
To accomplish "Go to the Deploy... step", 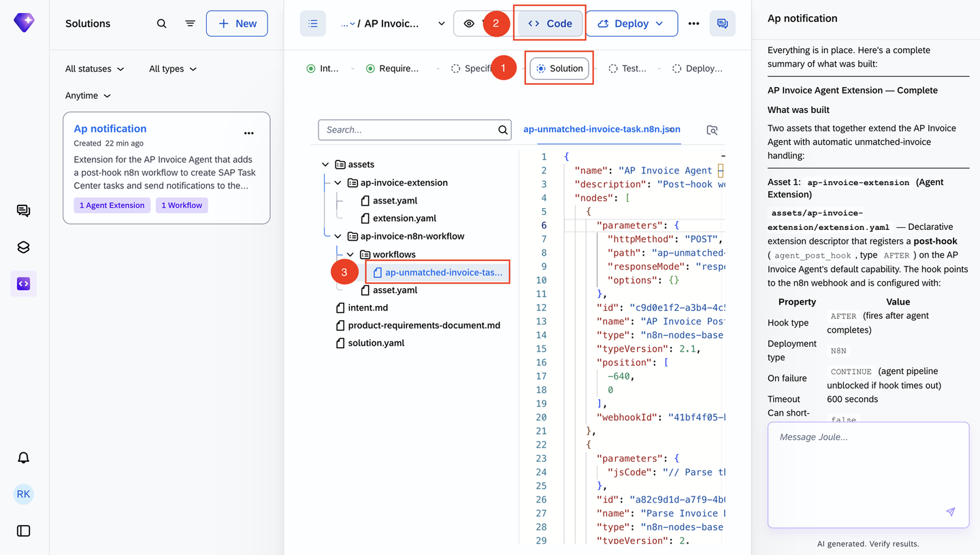I will (x=697, y=69).
